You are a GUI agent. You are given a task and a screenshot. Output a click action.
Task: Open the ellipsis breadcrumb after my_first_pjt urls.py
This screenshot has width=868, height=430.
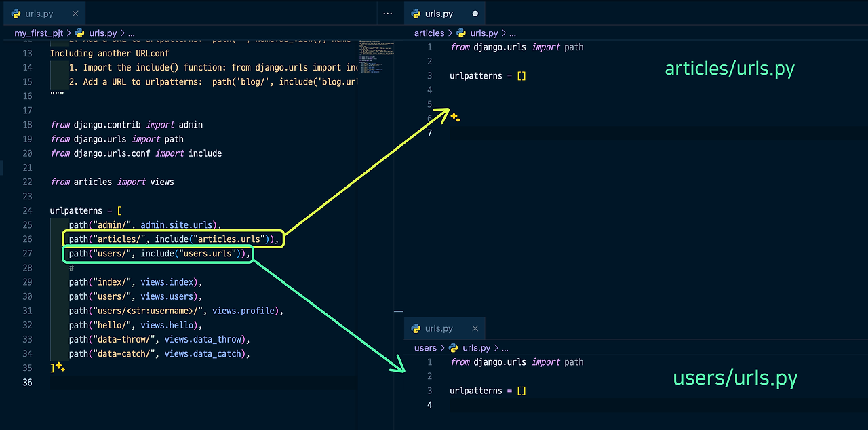(131, 33)
